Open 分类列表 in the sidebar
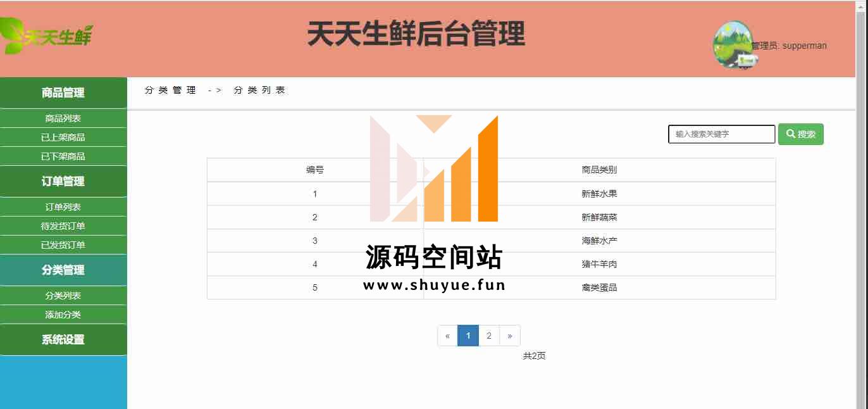 point(63,296)
